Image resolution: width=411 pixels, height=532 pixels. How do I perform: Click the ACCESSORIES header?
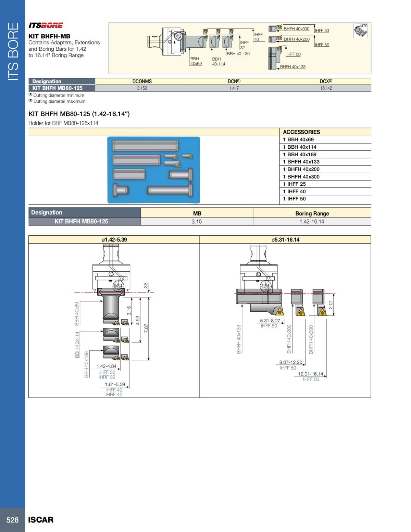click(x=301, y=132)
